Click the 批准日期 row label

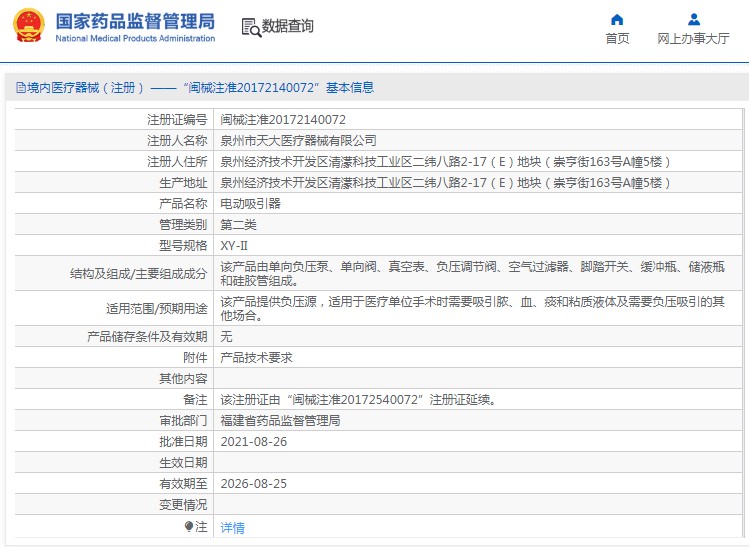[x=183, y=441]
